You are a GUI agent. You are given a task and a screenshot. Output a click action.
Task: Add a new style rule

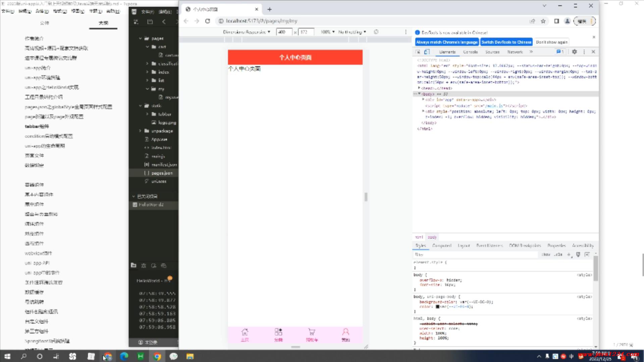click(x=569, y=255)
